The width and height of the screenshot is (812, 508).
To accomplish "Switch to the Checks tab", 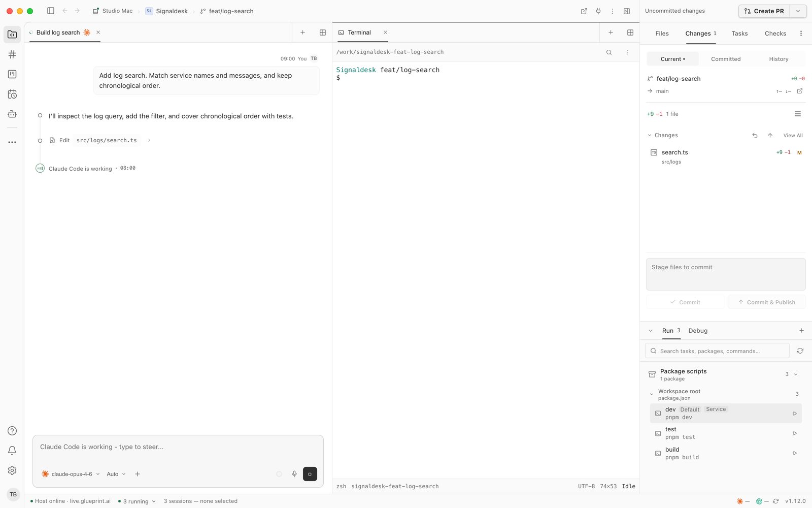I will pyautogui.click(x=775, y=34).
